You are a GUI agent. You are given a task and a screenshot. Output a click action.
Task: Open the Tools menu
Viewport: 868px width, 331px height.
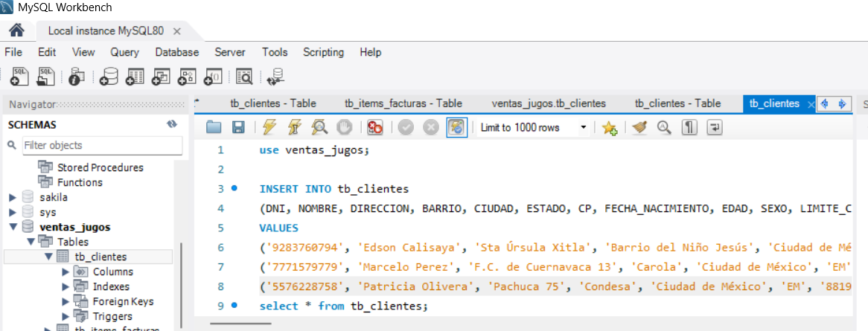click(x=275, y=53)
